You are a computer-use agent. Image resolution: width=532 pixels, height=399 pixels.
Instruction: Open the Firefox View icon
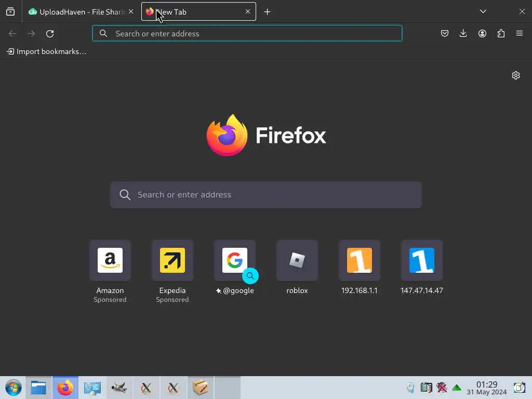coord(10,12)
